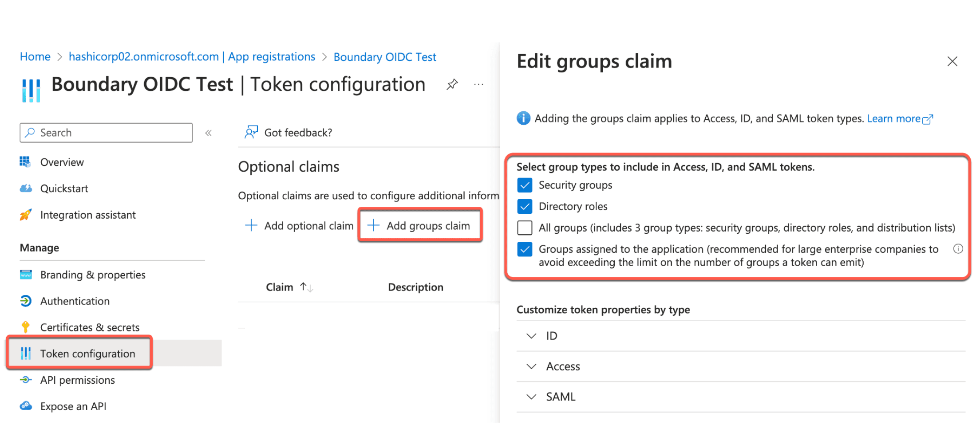Select Token configuration in the sidebar
The image size is (980, 425).
88,354
